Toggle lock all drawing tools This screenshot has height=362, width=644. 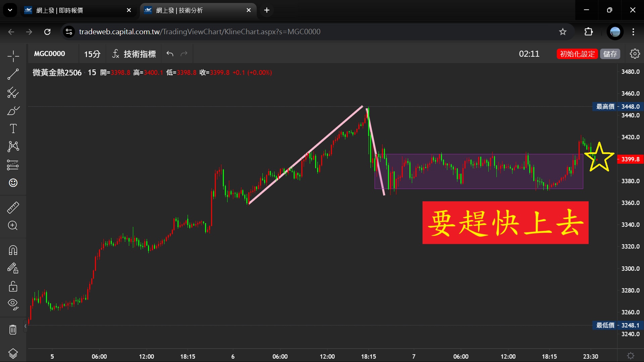13,286
